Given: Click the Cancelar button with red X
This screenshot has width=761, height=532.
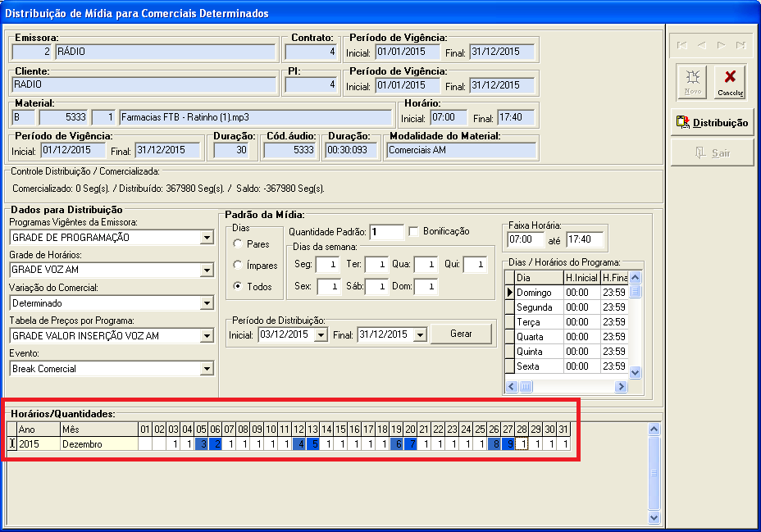Looking at the screenshot, I should pos(730,82).
